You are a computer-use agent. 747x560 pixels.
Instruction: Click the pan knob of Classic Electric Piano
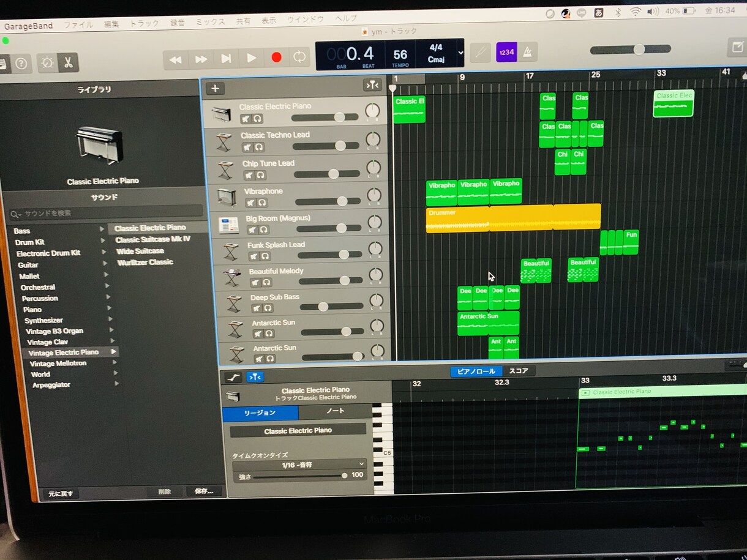(x=372, y=111)
